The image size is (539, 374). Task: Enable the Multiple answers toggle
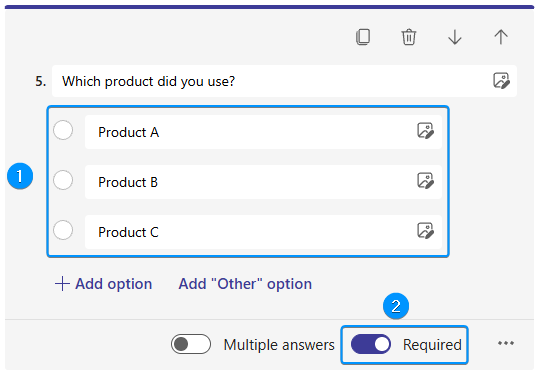pyautogui.click(x=191, y=344)
